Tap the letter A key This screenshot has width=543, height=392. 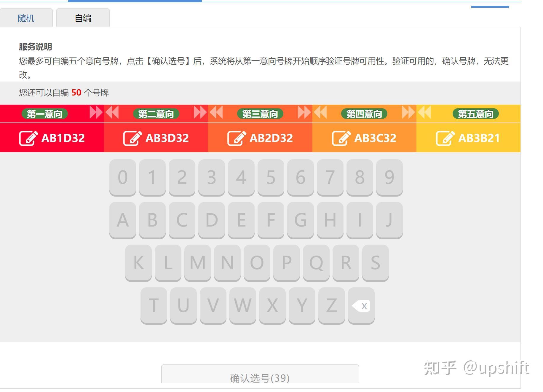point(123,220)
